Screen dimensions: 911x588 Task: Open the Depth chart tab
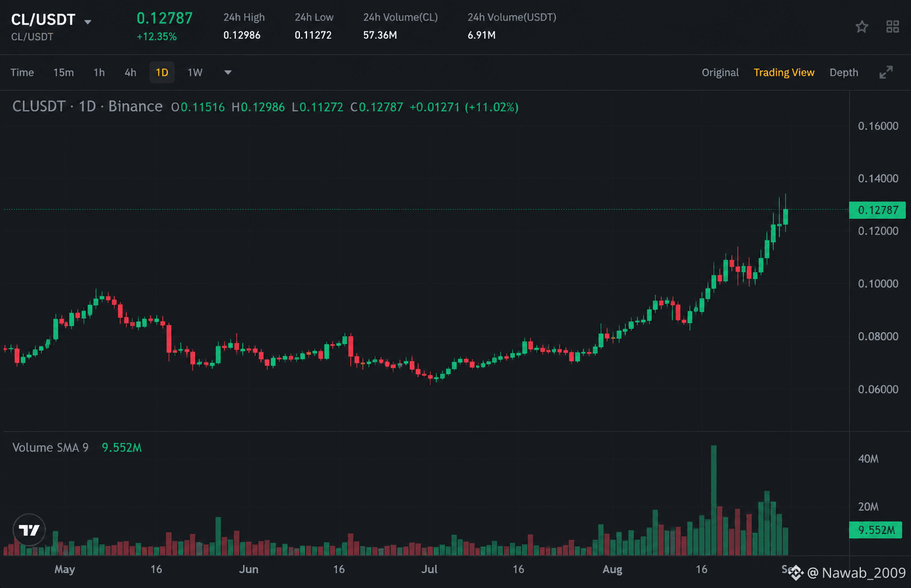tap(844, 72)
